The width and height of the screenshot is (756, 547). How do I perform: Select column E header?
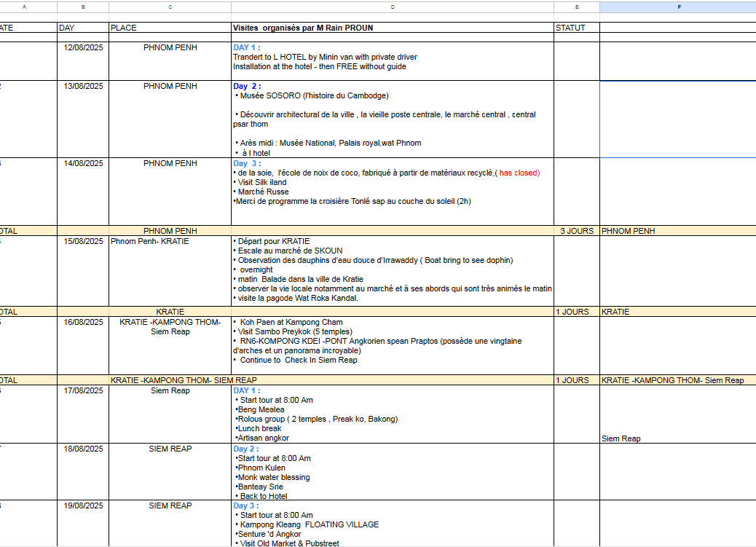[x=577, y=7]
